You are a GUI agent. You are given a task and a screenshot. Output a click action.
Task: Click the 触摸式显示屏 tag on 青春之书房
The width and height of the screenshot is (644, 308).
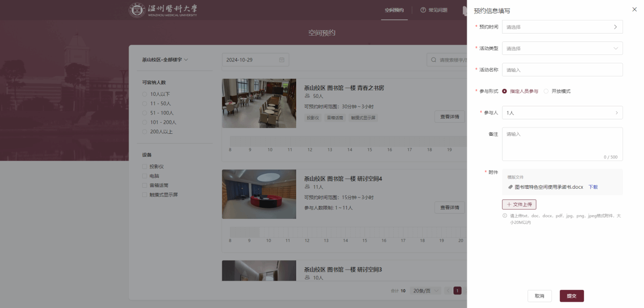point(363,118)
